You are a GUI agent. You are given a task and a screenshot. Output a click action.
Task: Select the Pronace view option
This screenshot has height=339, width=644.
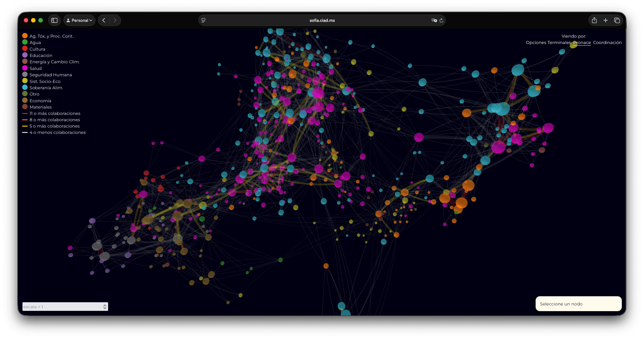pyautogui.click(x=582, y=43)
